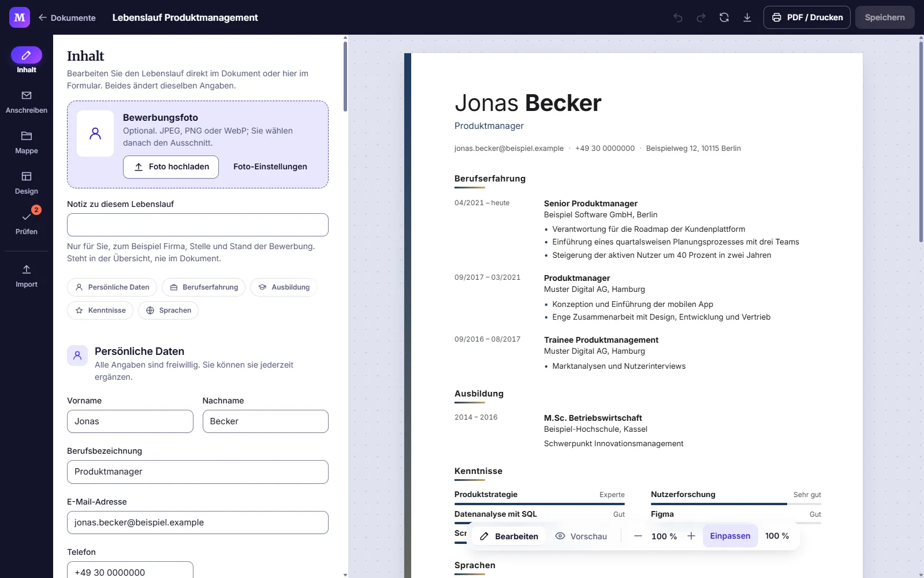This screenshot has height=578, width=924.
Task: Open Prüfen with 2 warnings
Action: coord(27,222)
